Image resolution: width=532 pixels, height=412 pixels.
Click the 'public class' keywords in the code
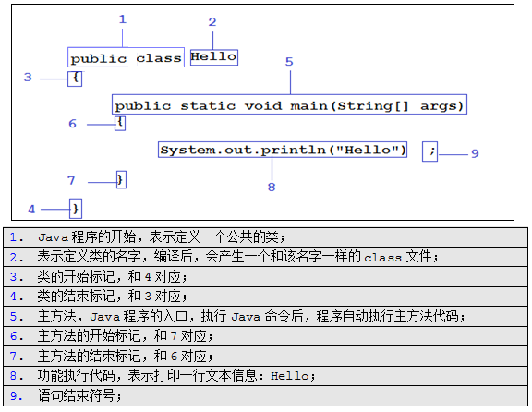pos(126,57)
